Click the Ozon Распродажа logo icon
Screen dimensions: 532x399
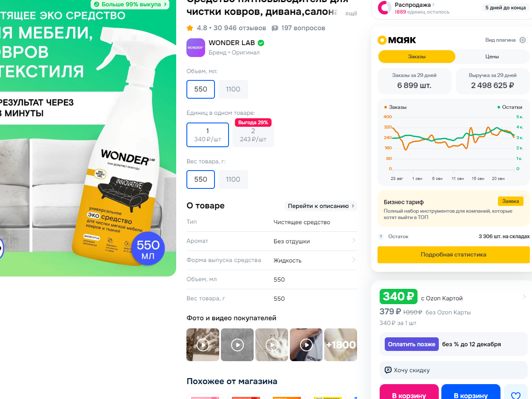pyautogui.click(x=385, y=8)
